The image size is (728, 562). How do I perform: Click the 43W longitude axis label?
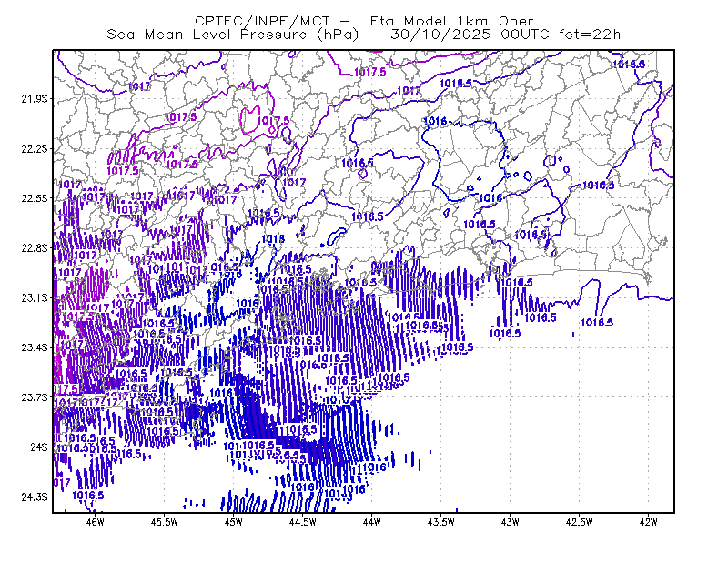coord(511,522)
